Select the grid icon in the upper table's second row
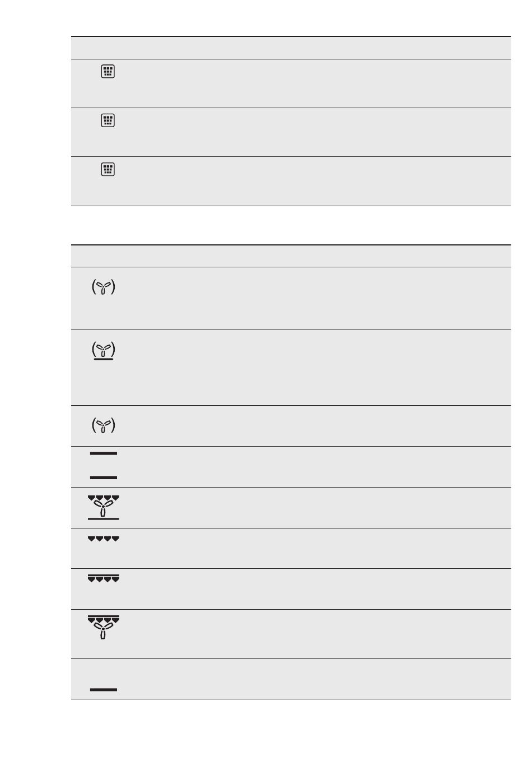Viewport: 532px width, 770px height. pos(108,120)
